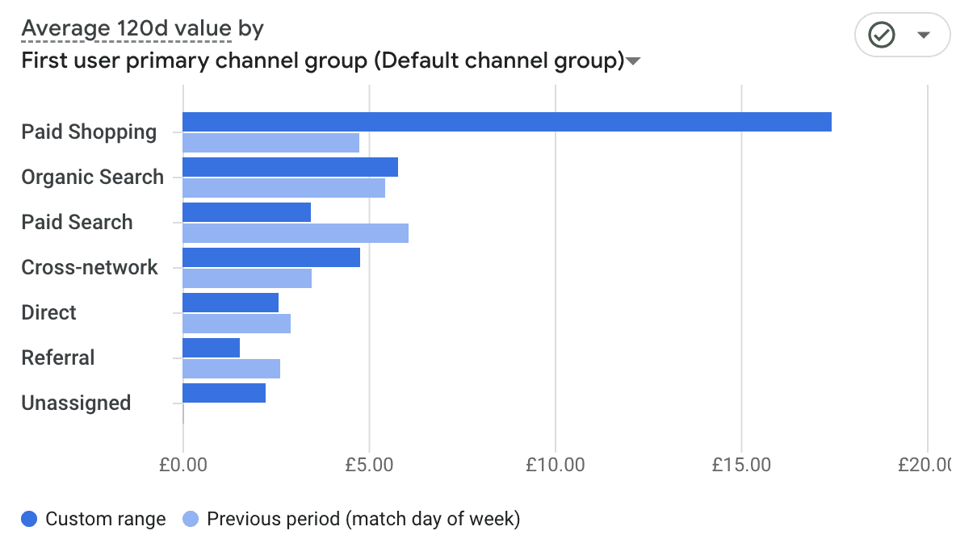Screen dimensions: 977x560
Task: Click the Cross-network custom range bar
Action: click(x=271, y=257)
